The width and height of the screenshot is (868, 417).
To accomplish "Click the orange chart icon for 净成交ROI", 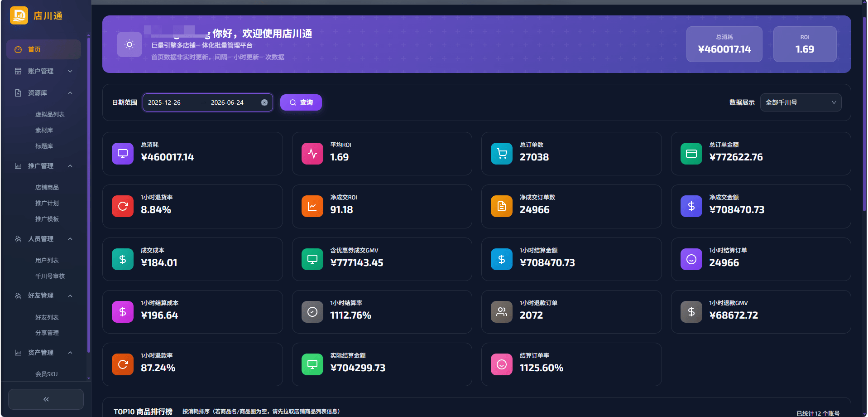I will [312, 206].
